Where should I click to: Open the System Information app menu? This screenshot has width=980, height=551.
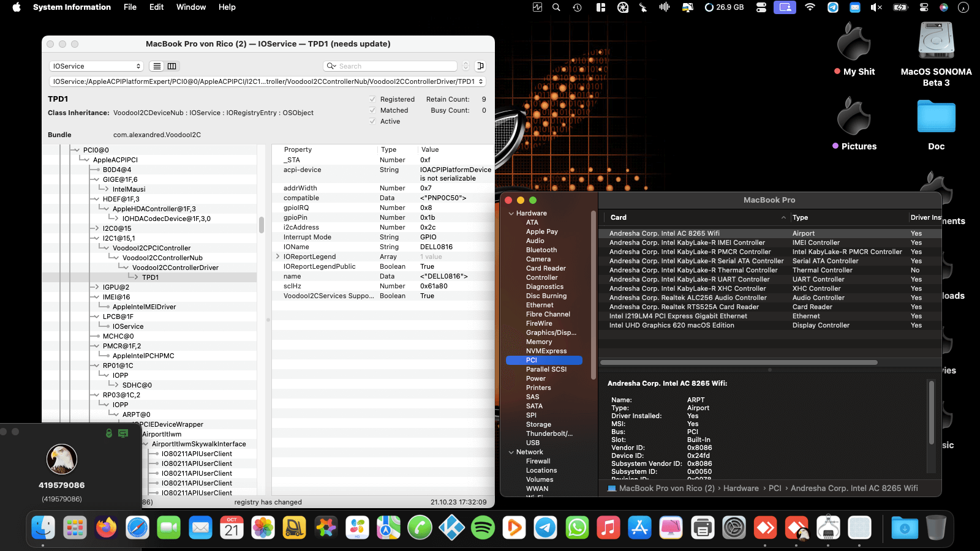(x=72, y=7)
